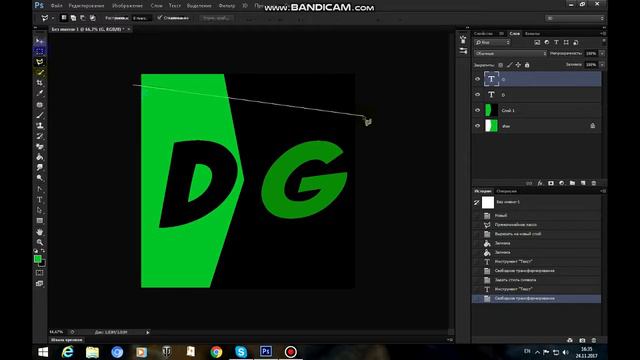Hide the Фон background layer
This screenshot has width=640, height=360.
(478, 126)
